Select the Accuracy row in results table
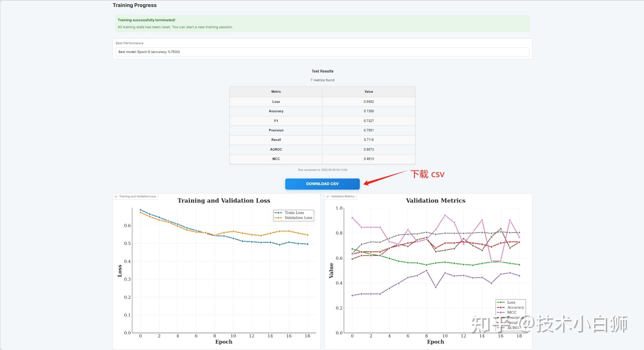 tap(322, 111)
